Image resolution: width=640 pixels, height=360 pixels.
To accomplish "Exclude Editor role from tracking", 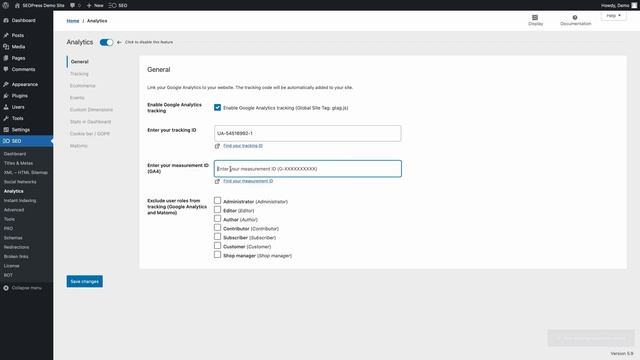I will pyautogui.click(x=217, y=209).
